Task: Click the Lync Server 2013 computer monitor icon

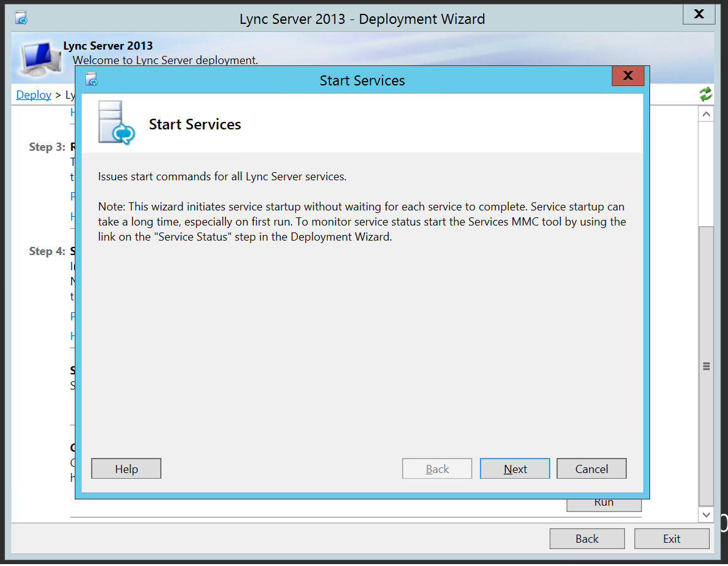Action: pyautogui.click(x=41, y=58)
